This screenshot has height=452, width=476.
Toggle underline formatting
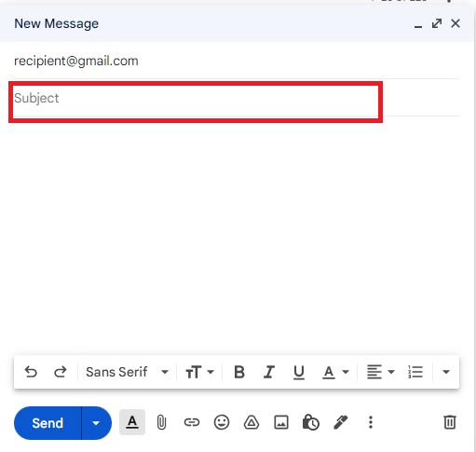(299, 372)
